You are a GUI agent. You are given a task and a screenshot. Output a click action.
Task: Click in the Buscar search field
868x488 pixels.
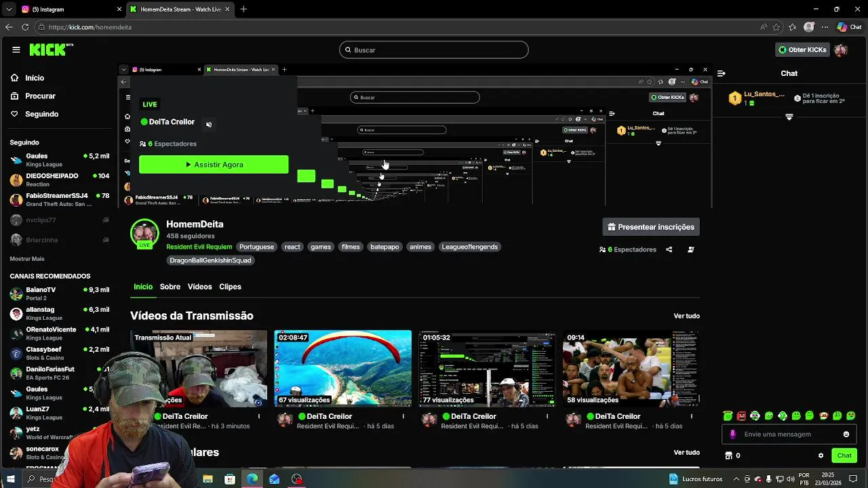coord(434,50)
